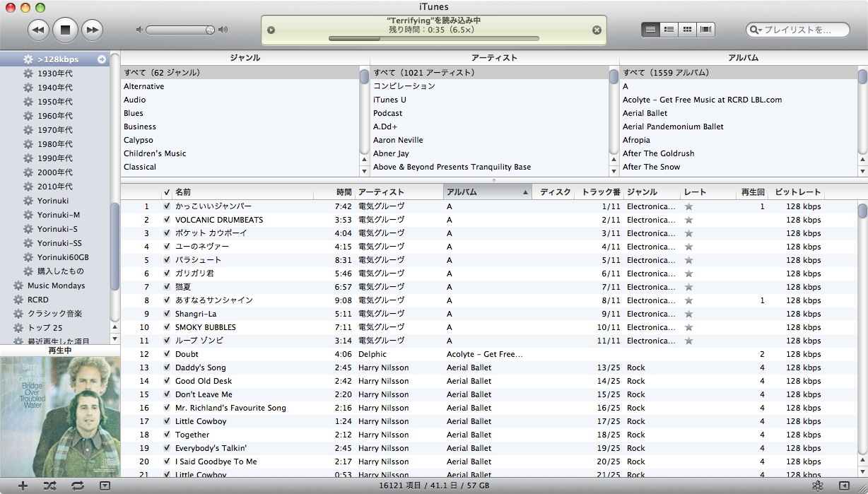The width and height of the screenshot is (868, 494).
Task: Skip to next track with fast-forward button
Action: tap(92, 30)
